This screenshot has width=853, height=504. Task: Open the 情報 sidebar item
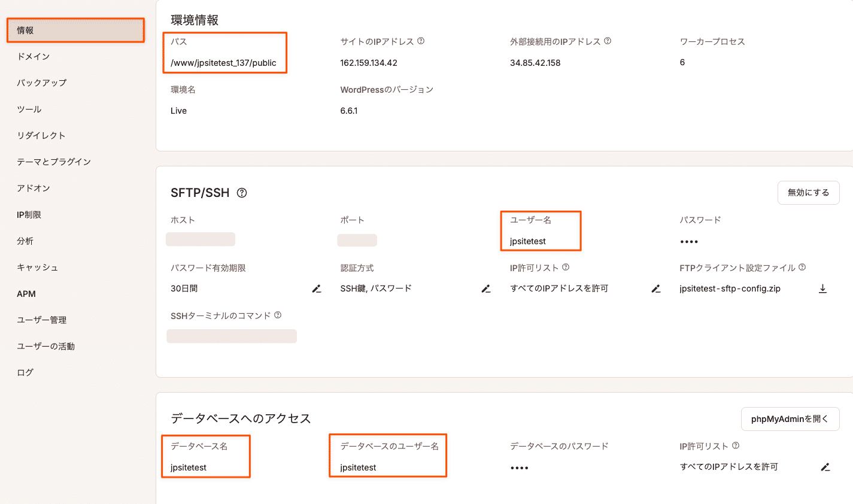click(x=75, y=31)
